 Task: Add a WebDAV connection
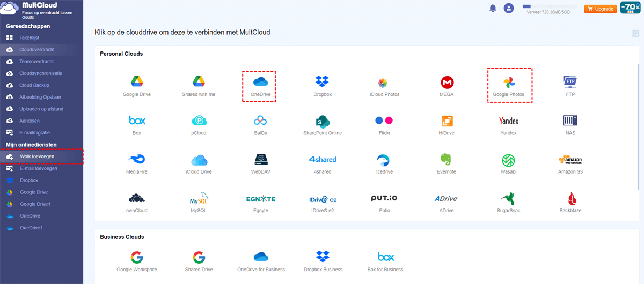pos(260,160)
